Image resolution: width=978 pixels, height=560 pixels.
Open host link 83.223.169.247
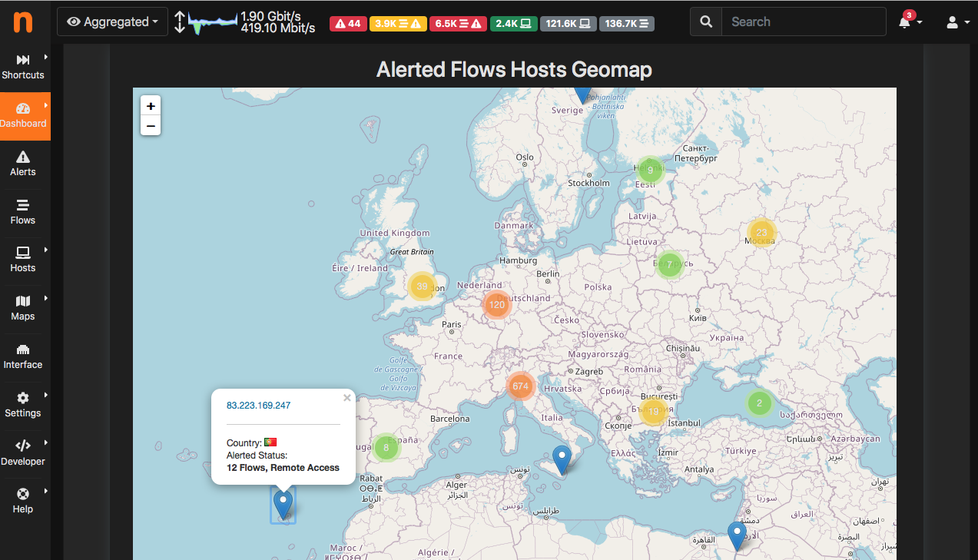click(x=259, y=405)
